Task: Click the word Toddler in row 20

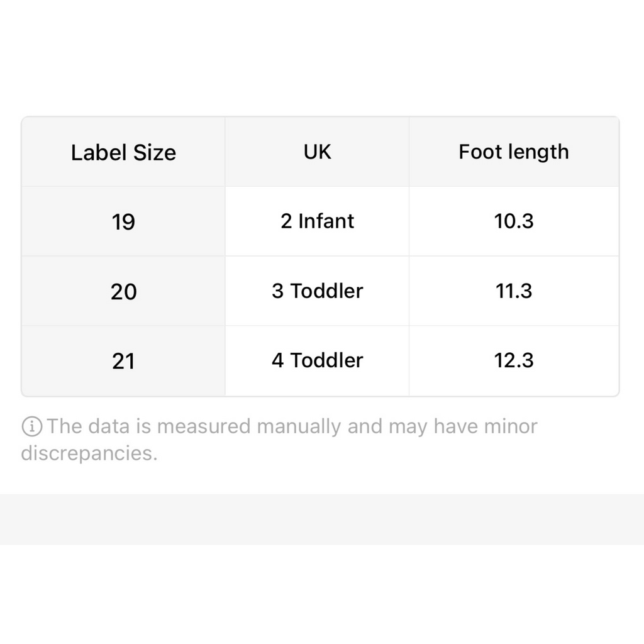Action: click(326, 291)
